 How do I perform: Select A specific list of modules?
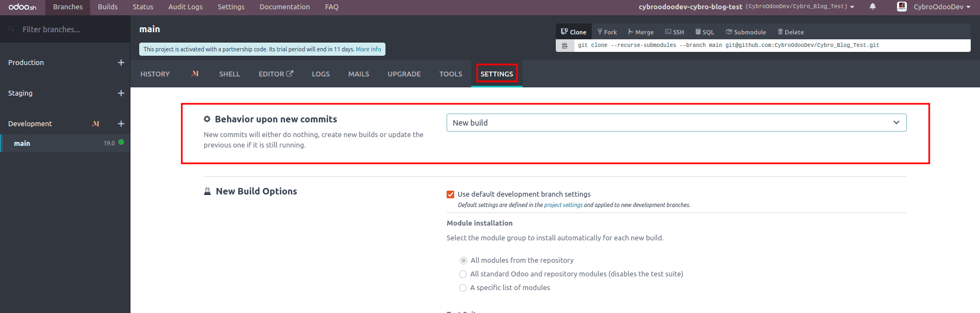(463, 288)
